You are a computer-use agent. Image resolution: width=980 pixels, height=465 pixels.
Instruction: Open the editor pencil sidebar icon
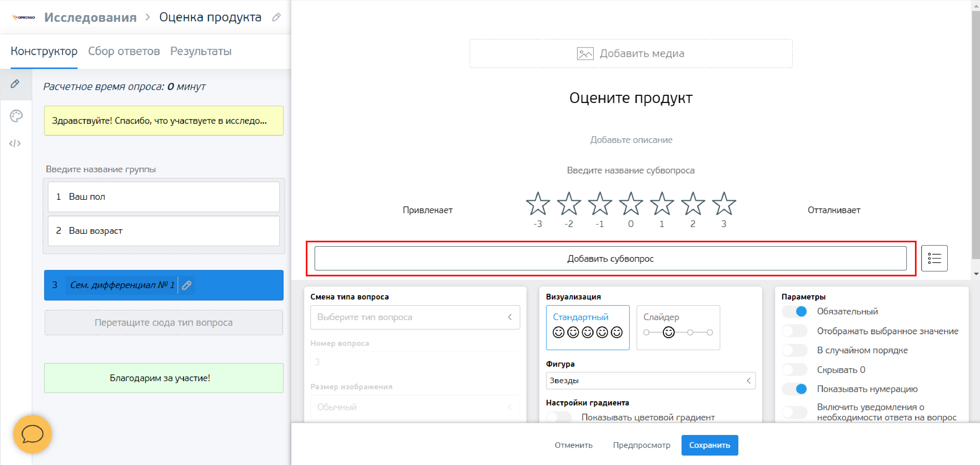click(x=15, y=84)
